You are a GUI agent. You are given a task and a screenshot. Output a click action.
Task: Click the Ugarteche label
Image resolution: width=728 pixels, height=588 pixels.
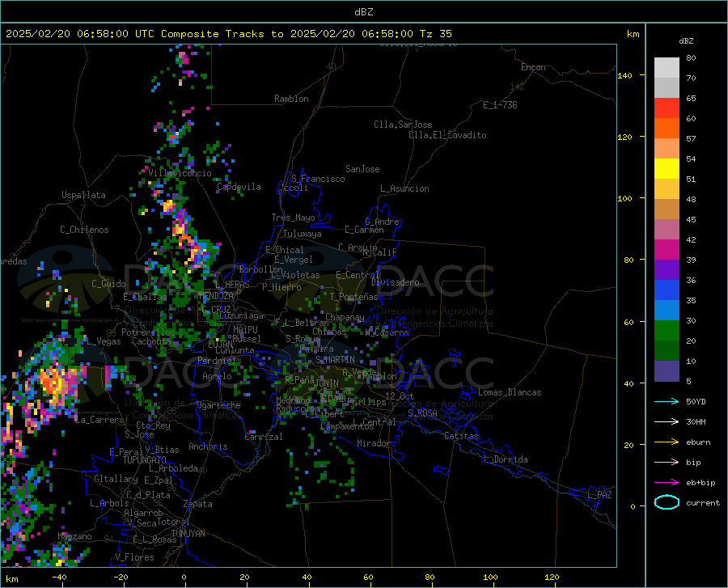click(x=218, y=405)
